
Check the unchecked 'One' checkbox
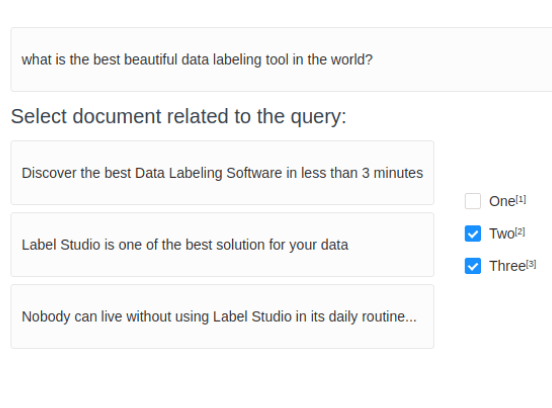pos(472,201)
